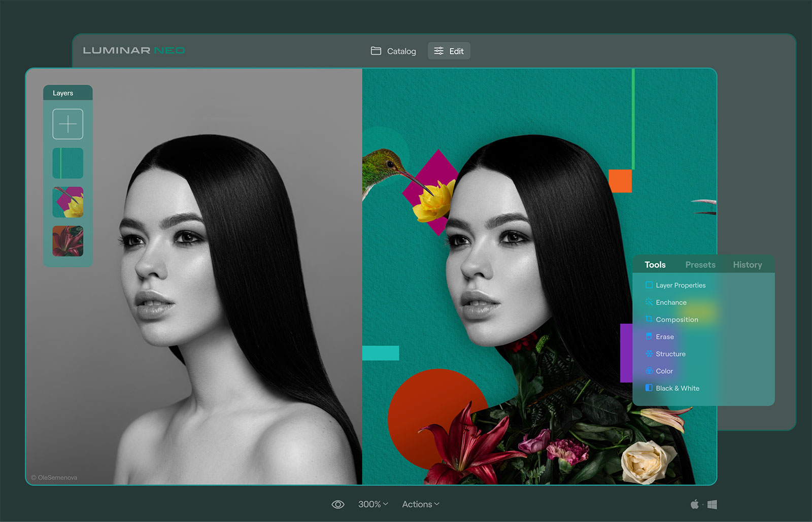The width and height of the screenshot is (812, 522).
Task: Click the Windows logo icon
Action: coord(712,504)
